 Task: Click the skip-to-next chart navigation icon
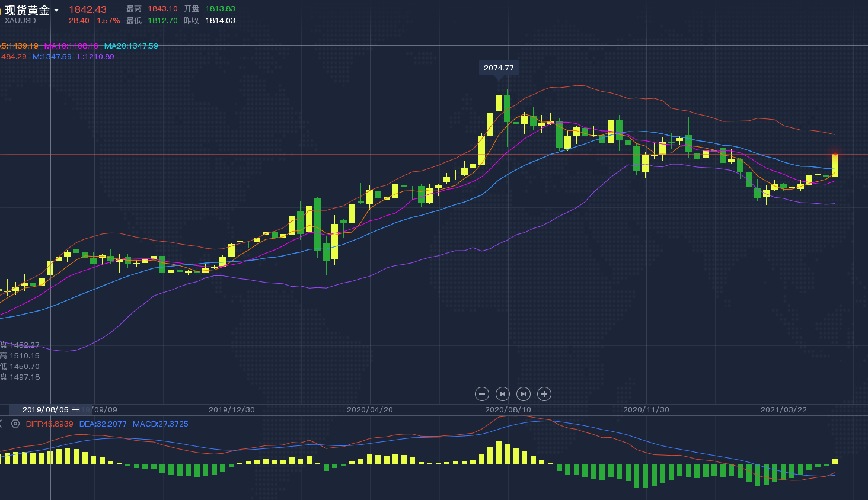coord(524,394)
